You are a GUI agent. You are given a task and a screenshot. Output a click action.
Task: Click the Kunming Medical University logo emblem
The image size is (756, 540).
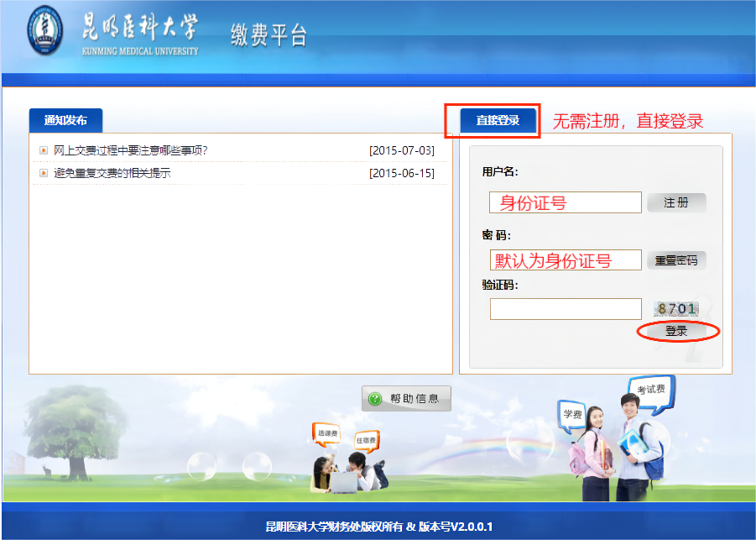44,30
